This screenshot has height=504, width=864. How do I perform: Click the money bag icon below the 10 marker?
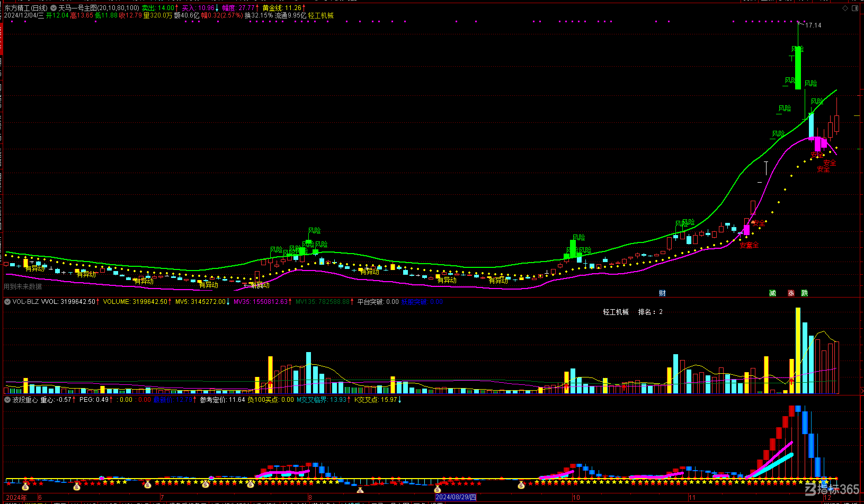click(521, 485)
